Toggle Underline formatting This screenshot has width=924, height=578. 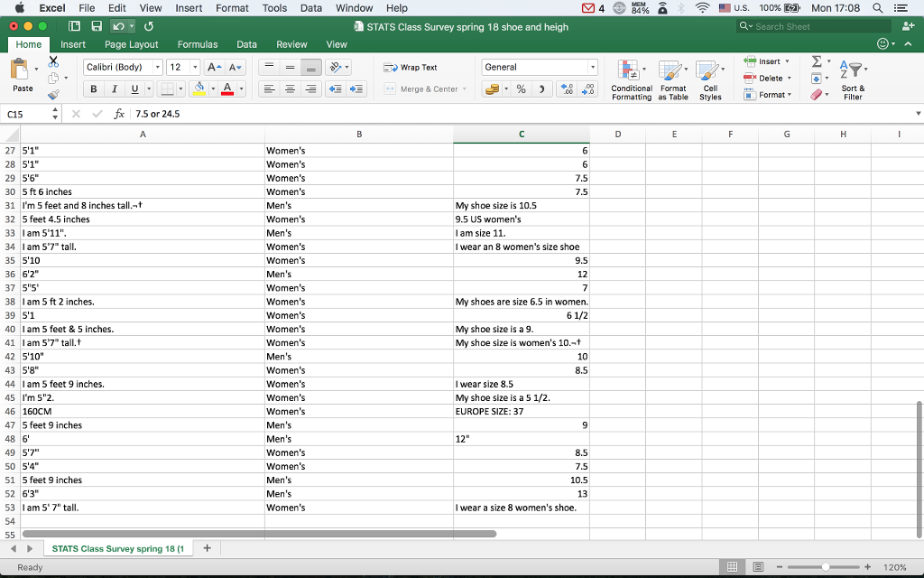[x=135, y=89]
